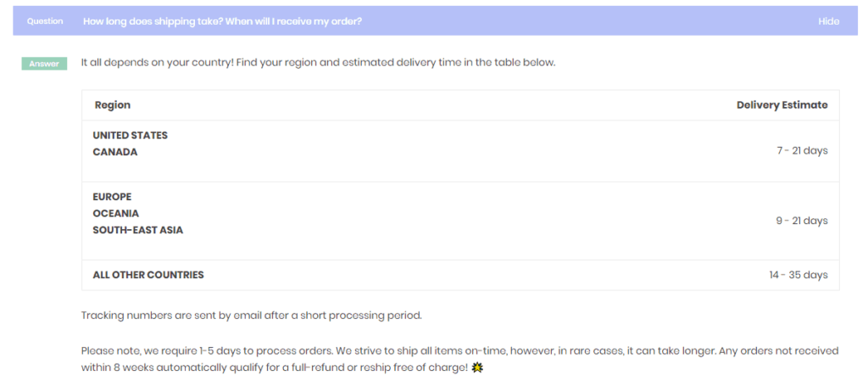Select the EUROPE region entry
This screenshot has width=868, height=381.
[x=113, y=197]
